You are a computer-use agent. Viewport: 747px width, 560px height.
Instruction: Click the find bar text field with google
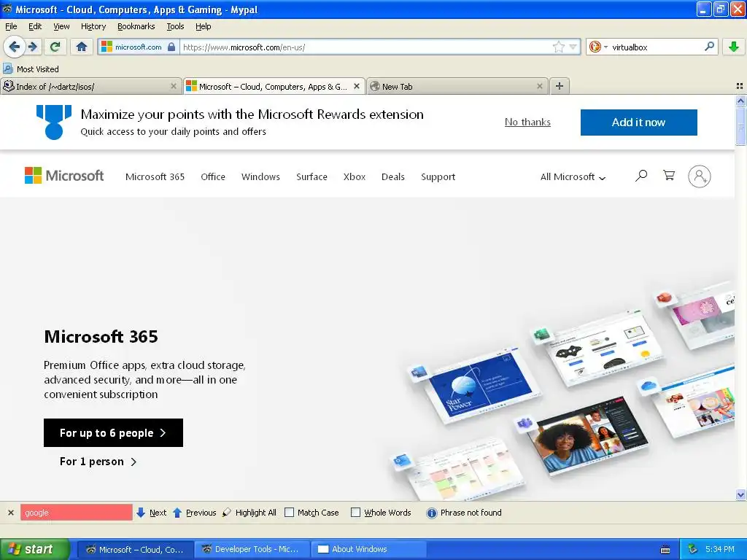coord(76,513)
